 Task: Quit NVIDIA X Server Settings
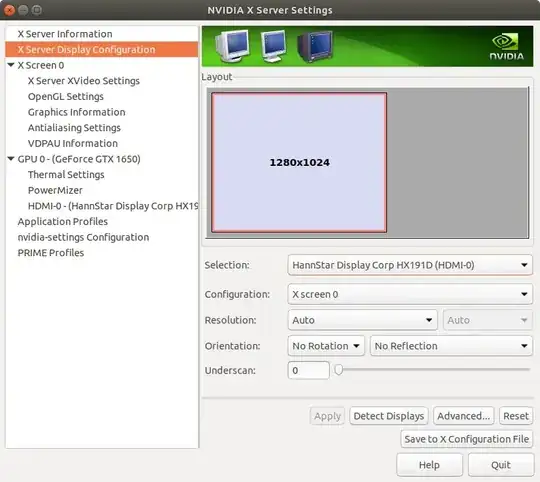[501, 465]
